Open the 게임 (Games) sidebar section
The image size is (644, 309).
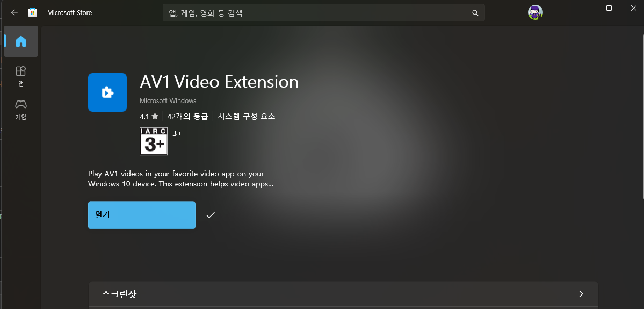coord(21,109)
